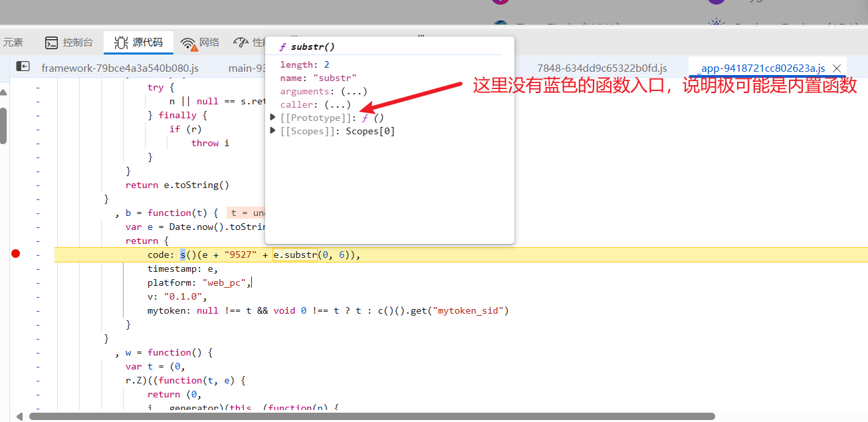Click the ƒ substr() popup header

(306, 47)
